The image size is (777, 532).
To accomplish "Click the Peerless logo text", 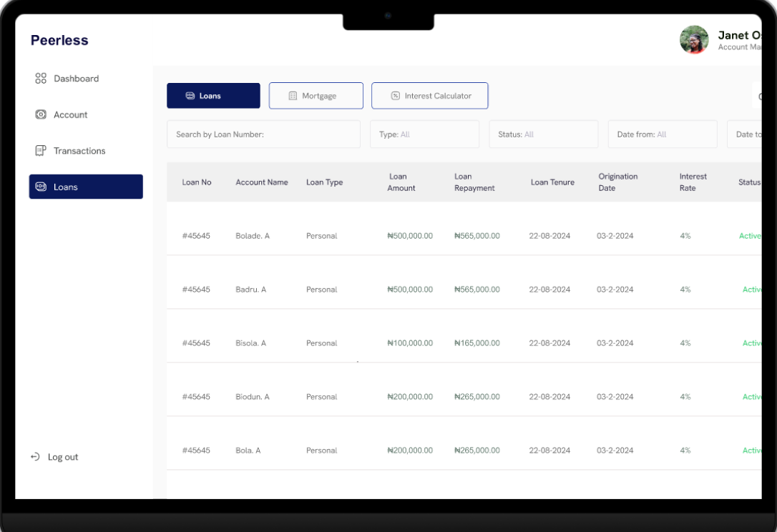I will point(59,41).
